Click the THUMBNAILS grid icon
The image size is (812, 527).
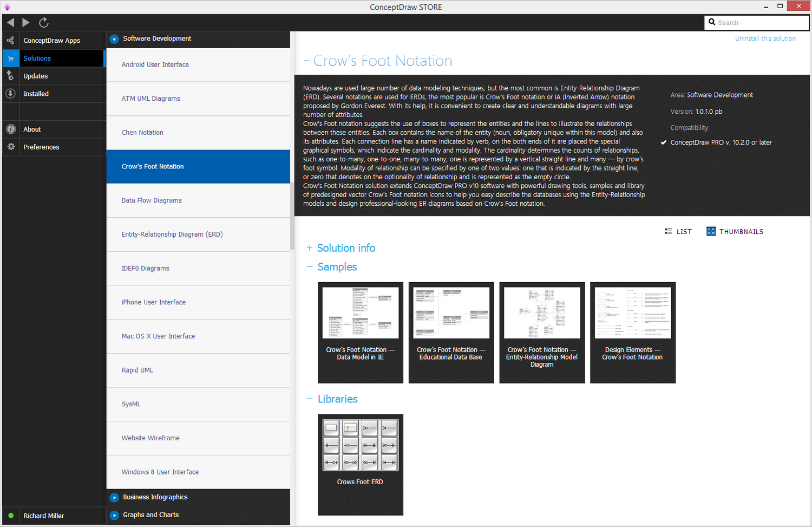(x=711, y=231)
